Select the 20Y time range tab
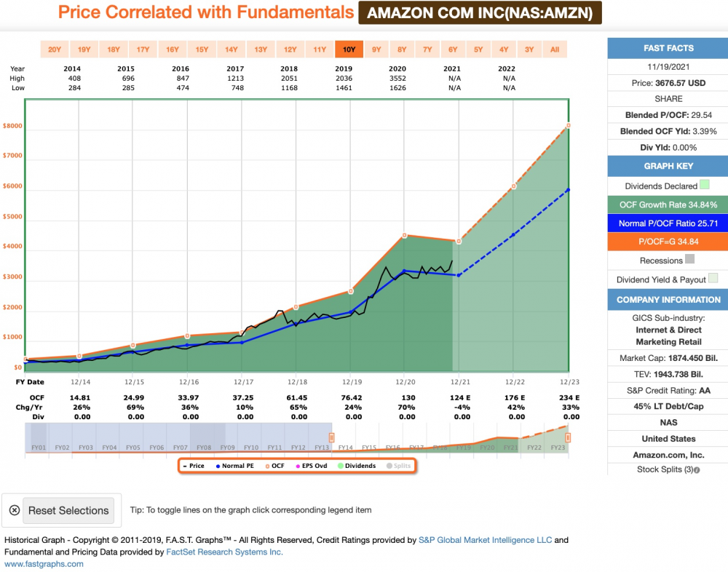Screen dimensions: 728x572 click(55, 49)
